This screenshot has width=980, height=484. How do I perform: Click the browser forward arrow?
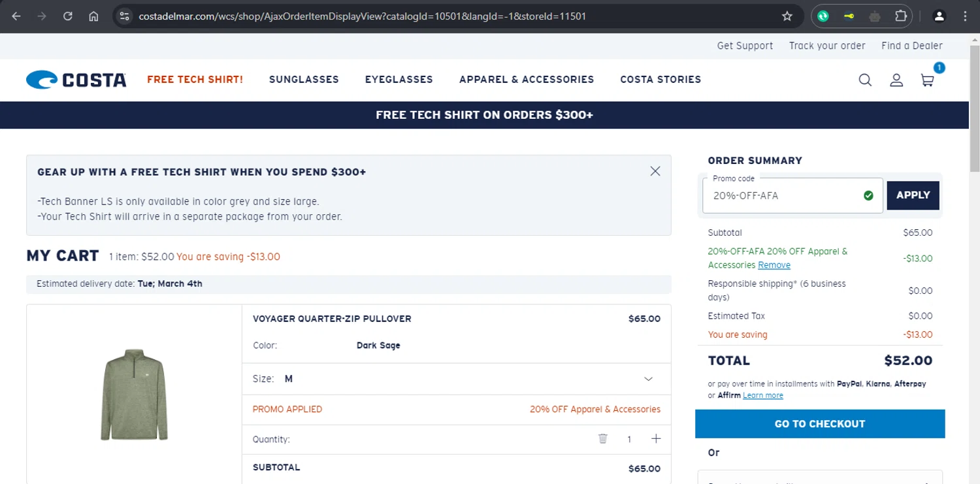click(x=42, y=16)
